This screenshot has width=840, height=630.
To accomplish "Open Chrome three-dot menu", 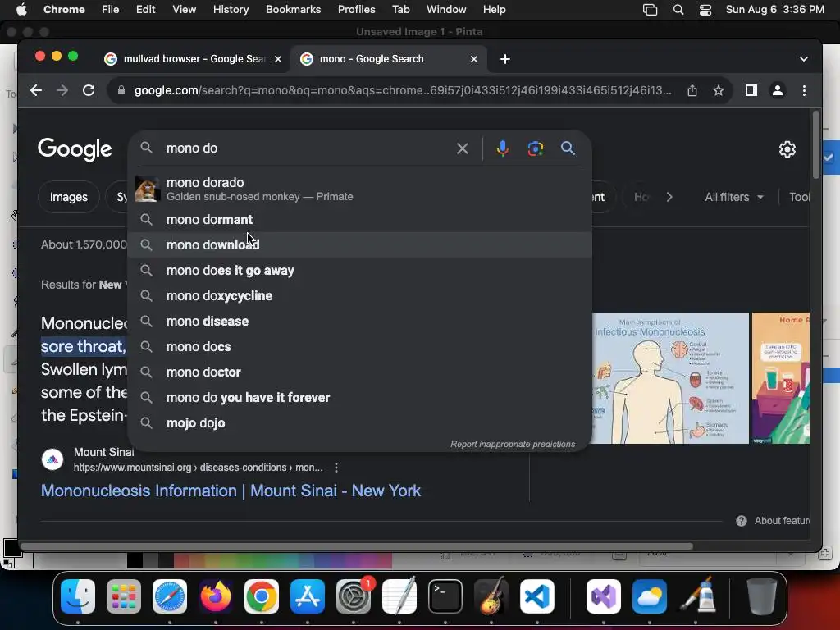I will coord(804,90).
